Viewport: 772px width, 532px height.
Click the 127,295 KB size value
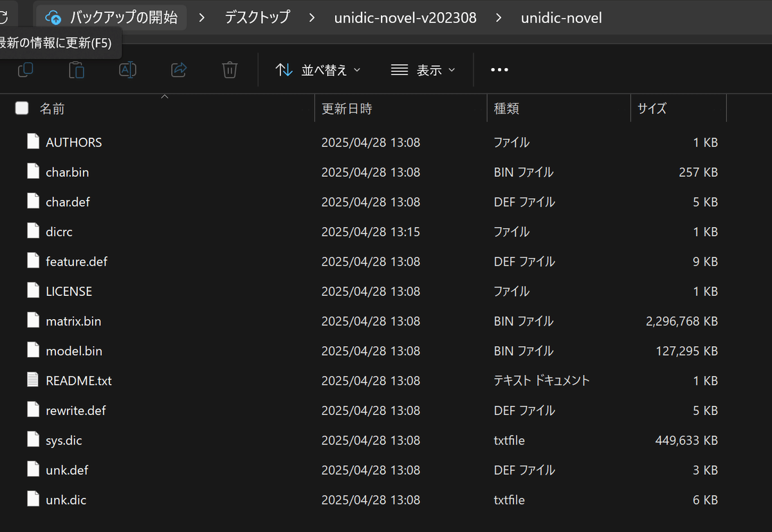coord(686,351)
